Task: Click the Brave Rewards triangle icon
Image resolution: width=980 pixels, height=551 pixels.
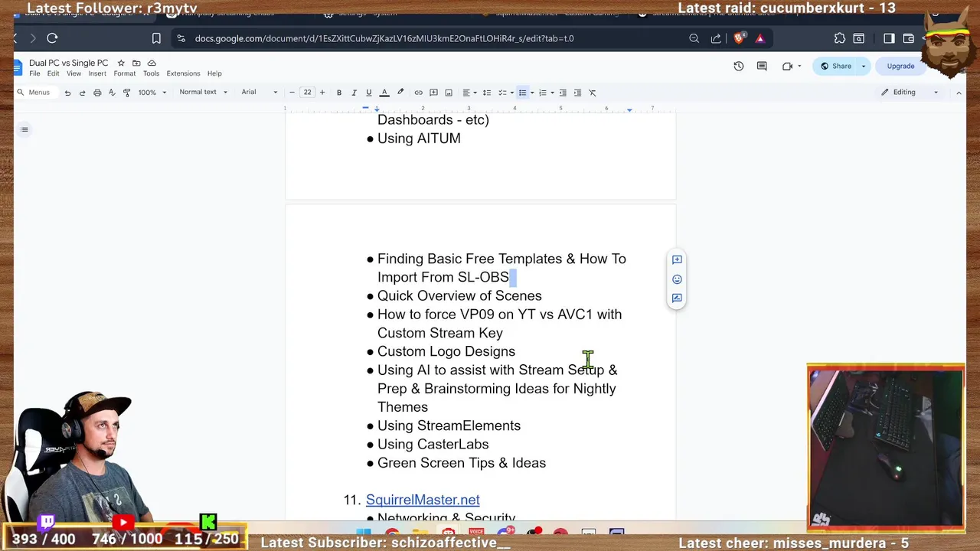Action: click(x=760, y=38)
